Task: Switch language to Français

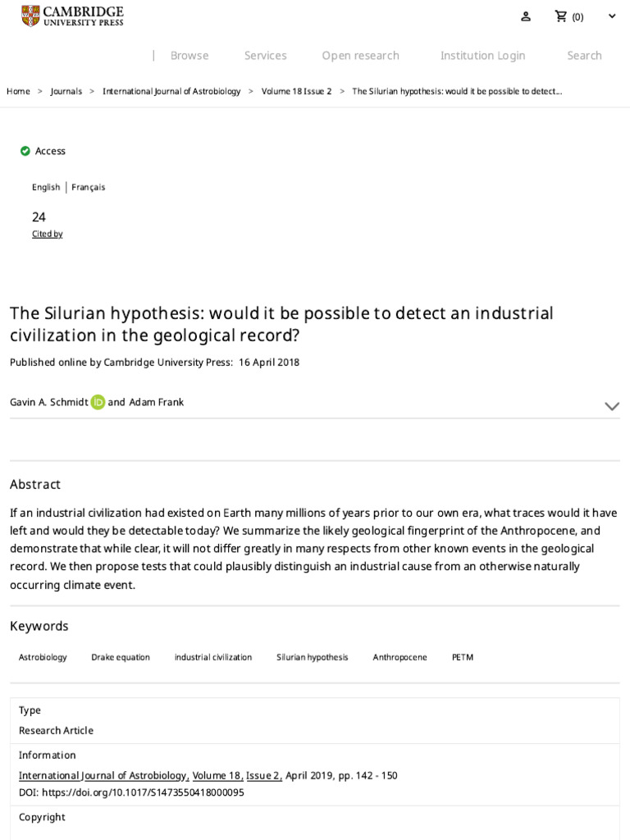Action: [x=88, y=187]
